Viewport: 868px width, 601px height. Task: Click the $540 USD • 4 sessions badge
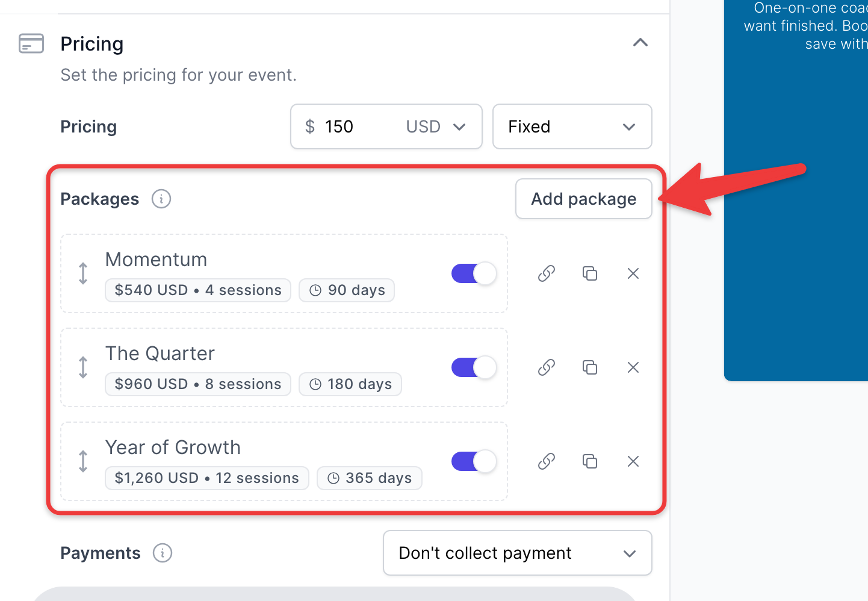pos(198,290)
